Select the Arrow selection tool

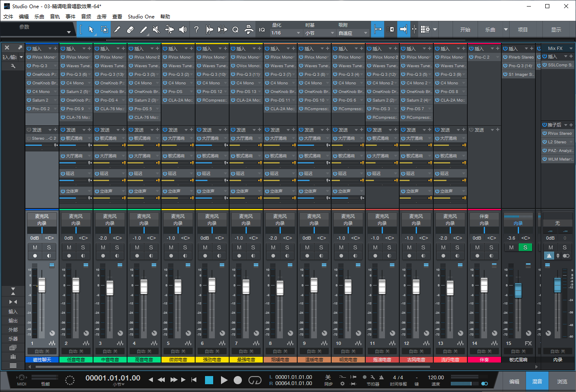click(91, 29)
